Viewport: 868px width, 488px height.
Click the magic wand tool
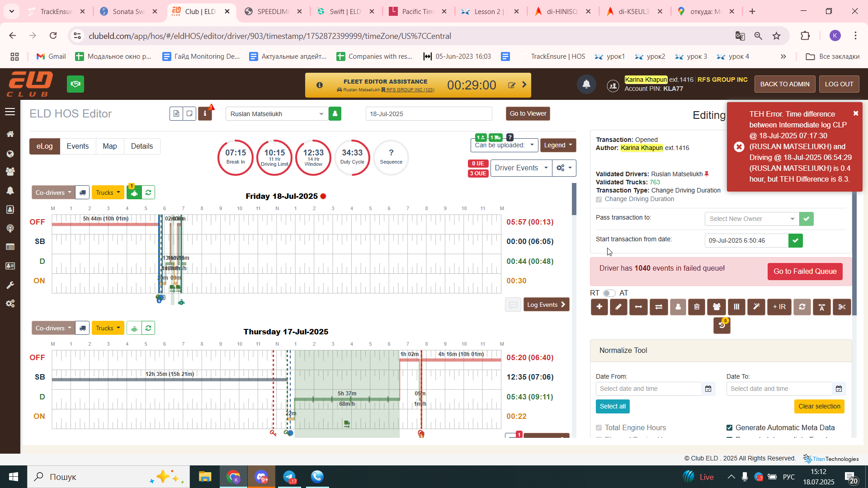coord(756,307)
